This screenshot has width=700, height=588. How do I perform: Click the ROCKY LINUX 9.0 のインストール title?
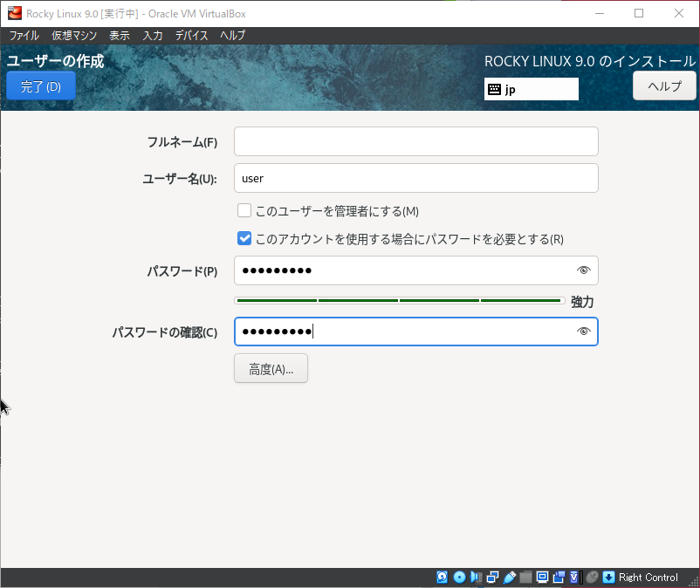[590, 61]
